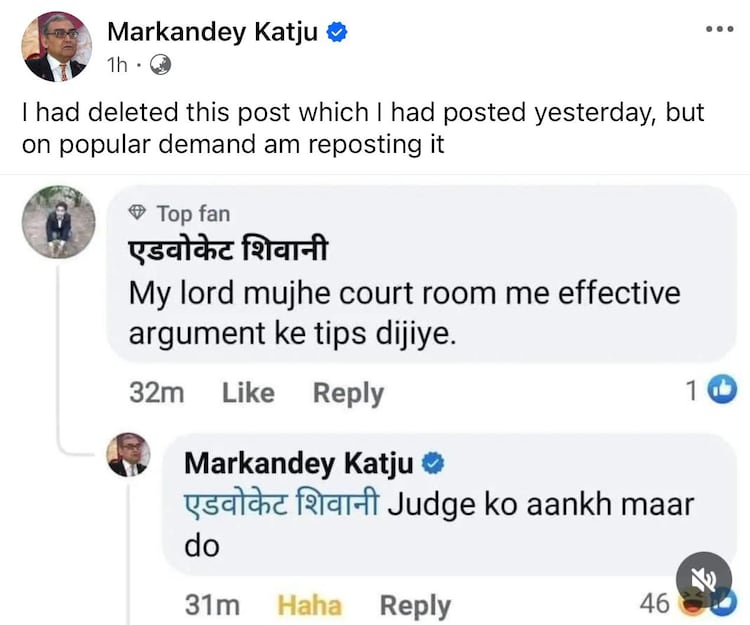Open Markandey Katju's avatar in the reply

tap(128, 455)
